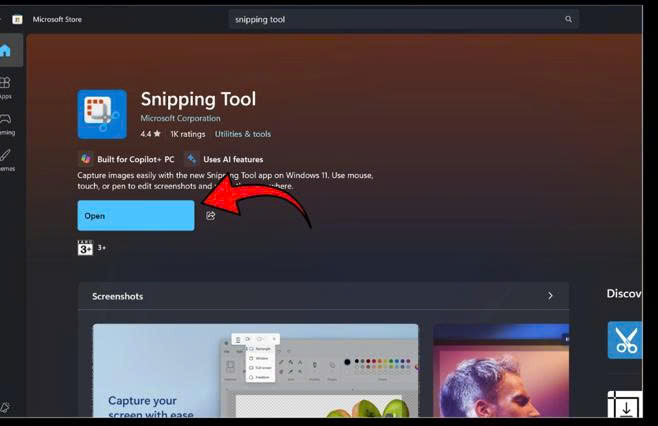This screenshot has width=658, height=426.
Task: Click the Microsoft Store window title
Action: pyautogui.click(x=57, y=19)
